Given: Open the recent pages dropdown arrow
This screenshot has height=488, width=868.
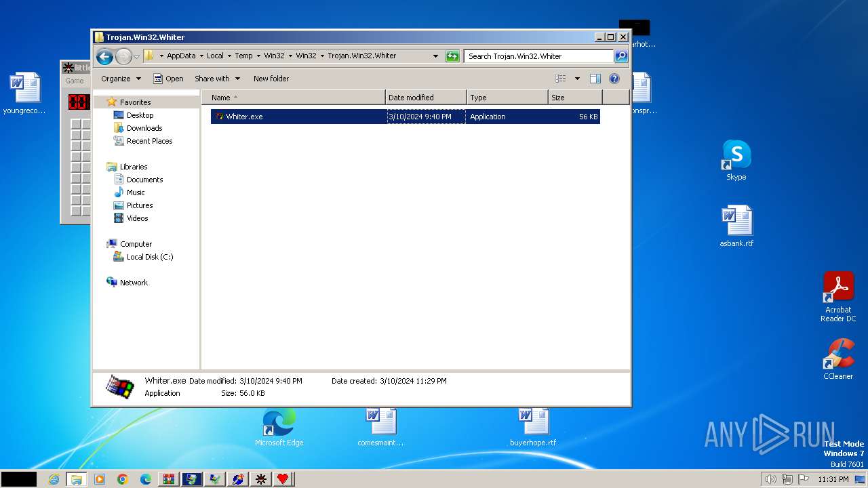Looking at the screenshot, I should pyautogui.click(x=136, y=56).
